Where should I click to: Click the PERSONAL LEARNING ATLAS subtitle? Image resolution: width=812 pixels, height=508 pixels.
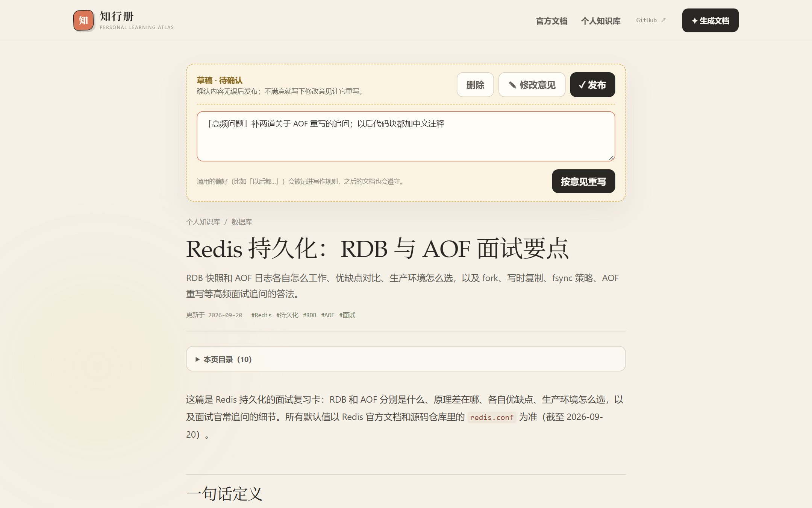[x=137, y=27]
